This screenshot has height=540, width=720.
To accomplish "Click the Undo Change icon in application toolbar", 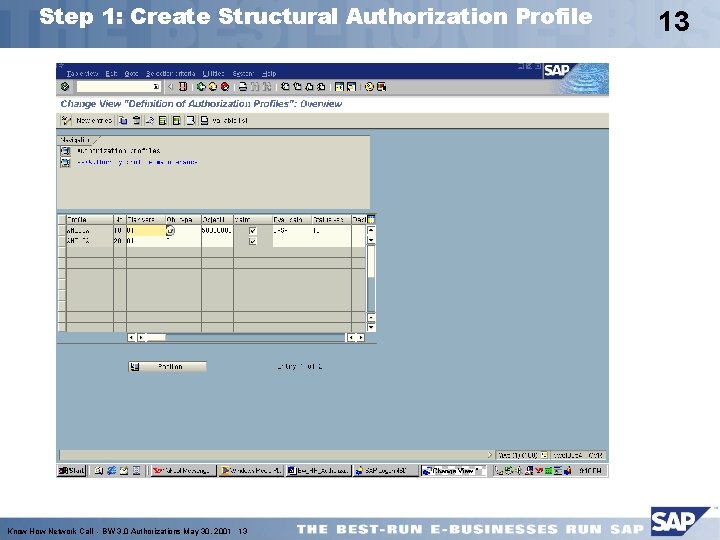I will 150,120.
